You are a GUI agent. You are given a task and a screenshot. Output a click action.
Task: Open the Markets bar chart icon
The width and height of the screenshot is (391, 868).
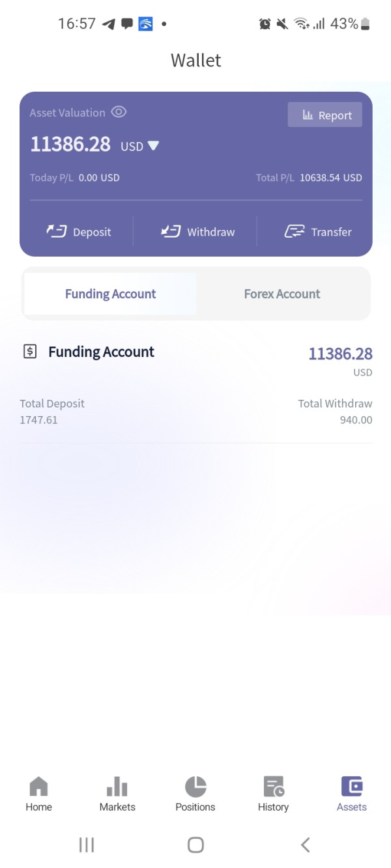(117, 787)
